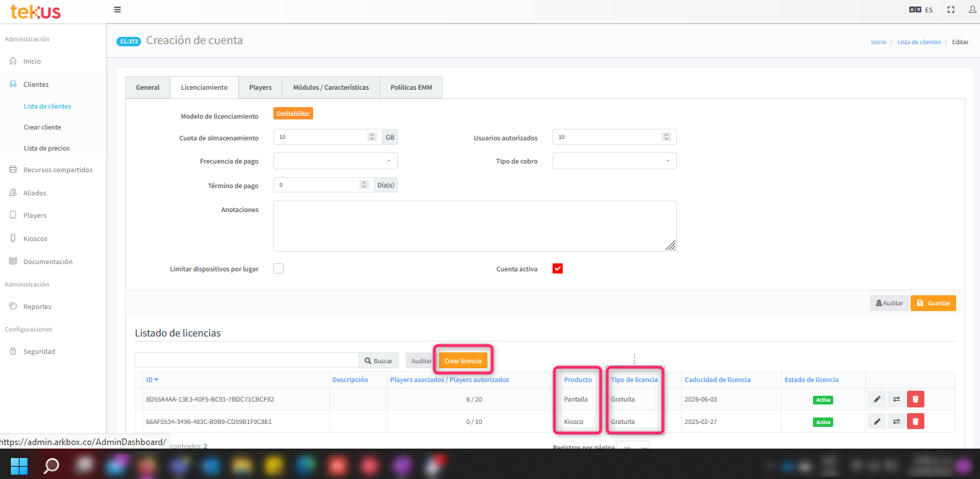Open the Políticas EMM tab
The width and height of the screenshot is (980, 479).
(x=410, y=88)
